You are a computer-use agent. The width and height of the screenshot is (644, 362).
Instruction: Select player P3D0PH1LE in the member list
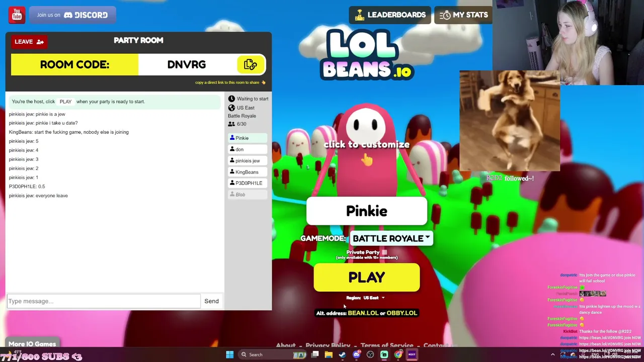(247, 183)
